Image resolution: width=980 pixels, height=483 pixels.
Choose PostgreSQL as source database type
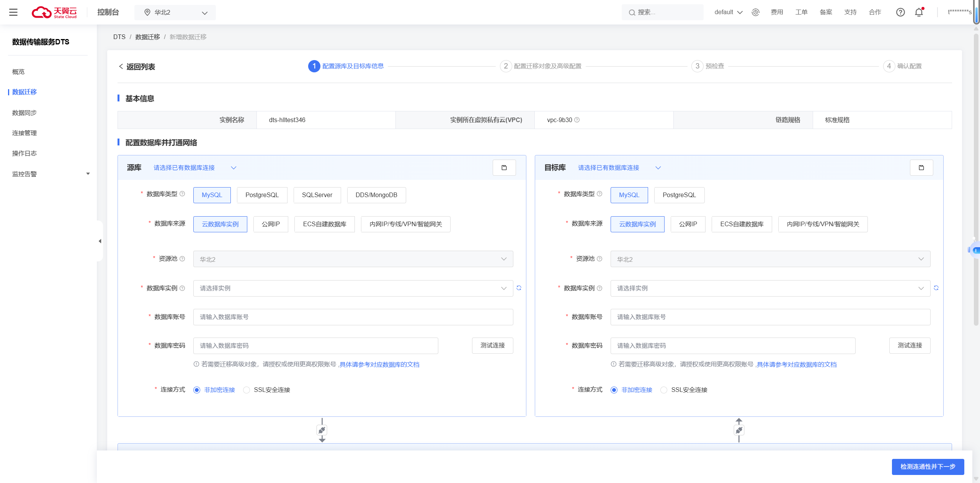(262, 195)
